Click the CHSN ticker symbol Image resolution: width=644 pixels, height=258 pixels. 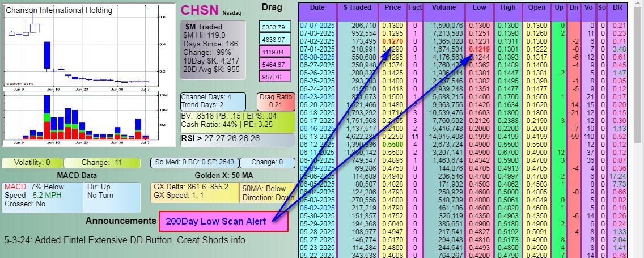200,10
